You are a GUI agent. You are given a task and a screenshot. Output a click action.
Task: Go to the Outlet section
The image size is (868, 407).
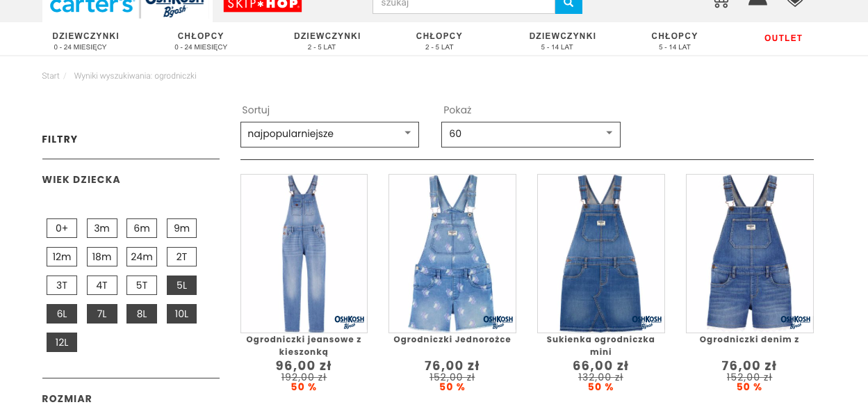[783, 38]
